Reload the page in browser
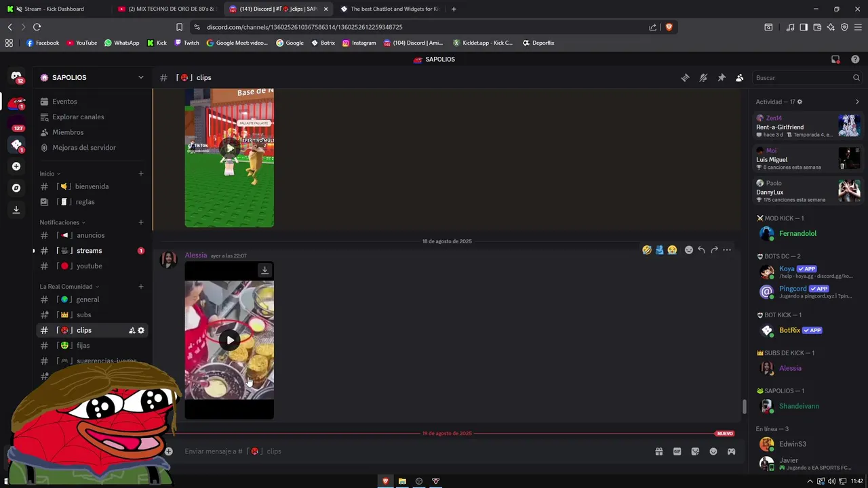Screen dimensions: 868x488 (37, 27)
